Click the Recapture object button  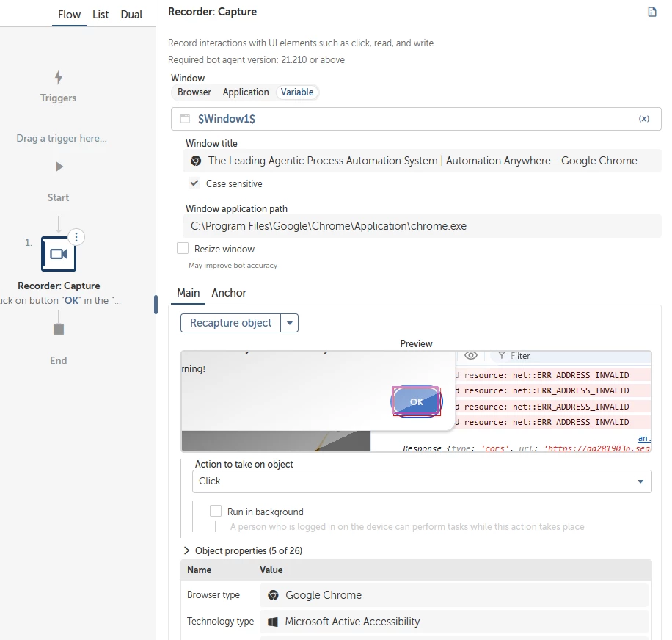230,323
